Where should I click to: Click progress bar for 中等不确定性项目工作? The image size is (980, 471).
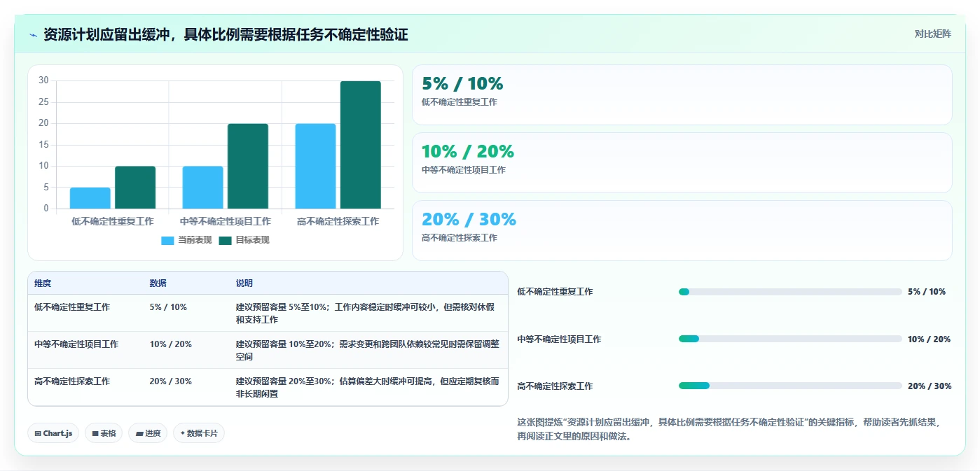pos(790,339)
